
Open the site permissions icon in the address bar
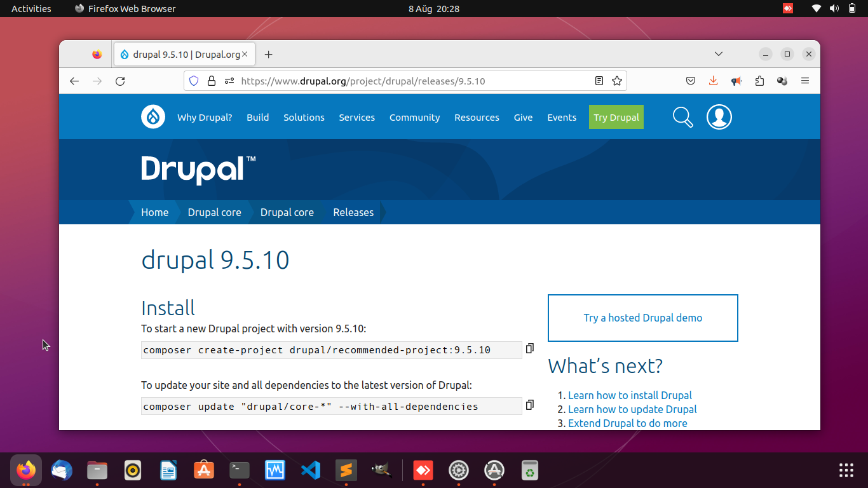tap(229, 81)
